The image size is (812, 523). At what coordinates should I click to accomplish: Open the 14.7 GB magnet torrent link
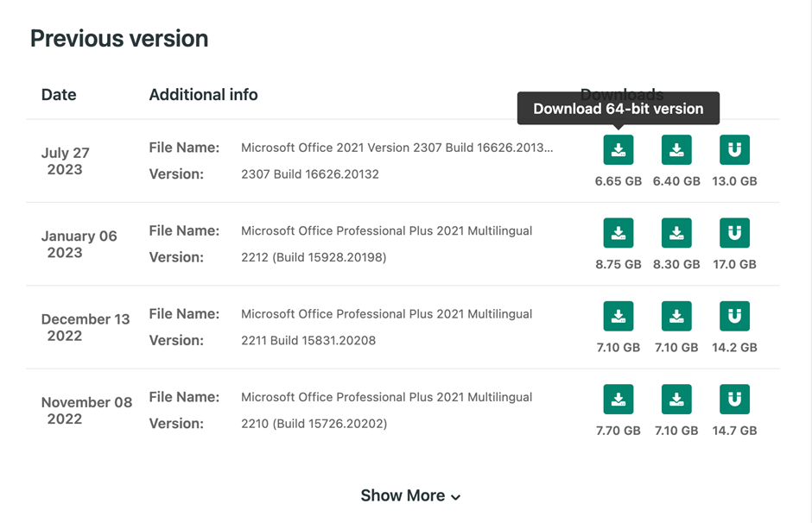click(734, 400)
